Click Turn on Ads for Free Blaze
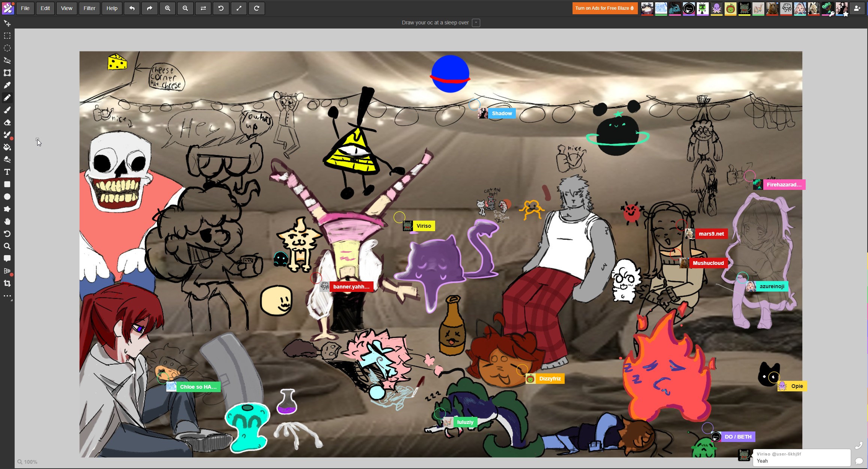 coord(604,8)
